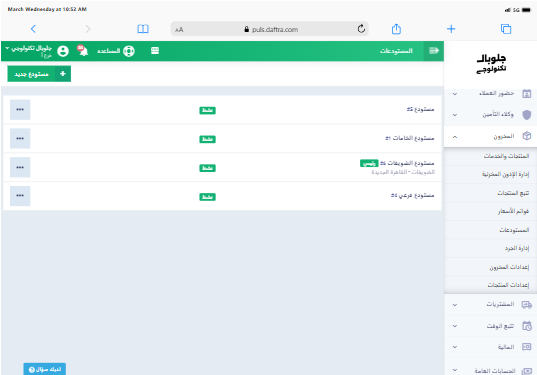Go back with Safari's back arrow

[x=33, y=29]
